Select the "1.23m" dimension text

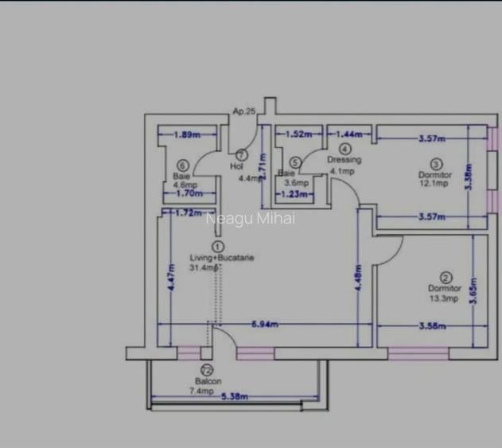[294, 194]
